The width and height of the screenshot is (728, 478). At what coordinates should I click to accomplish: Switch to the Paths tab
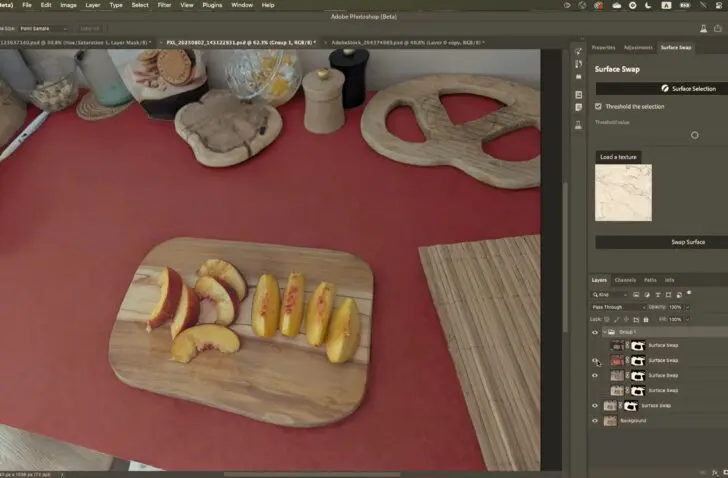pos(650,280)
